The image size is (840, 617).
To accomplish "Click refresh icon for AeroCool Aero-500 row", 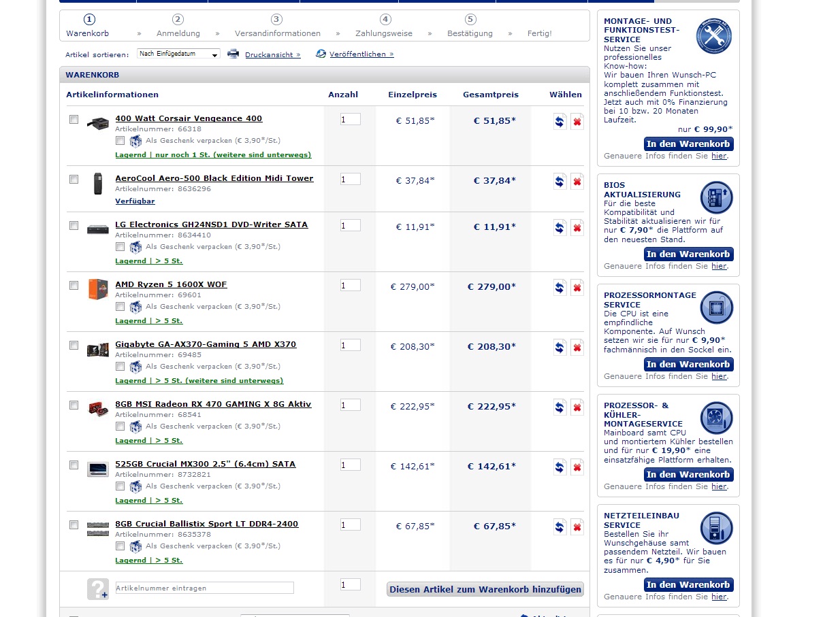I will 560,182.
